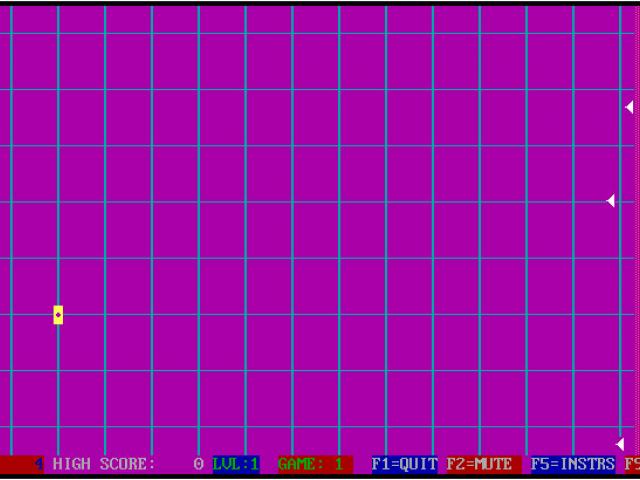Click the uppermost white arrow enemy
This screenshot has width=640, height=480.
[x=629, y=107]
